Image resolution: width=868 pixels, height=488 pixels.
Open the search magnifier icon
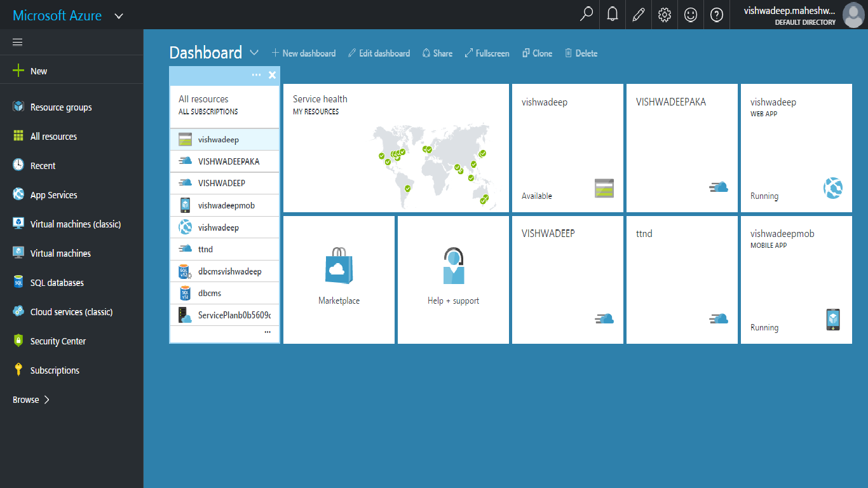587,15
